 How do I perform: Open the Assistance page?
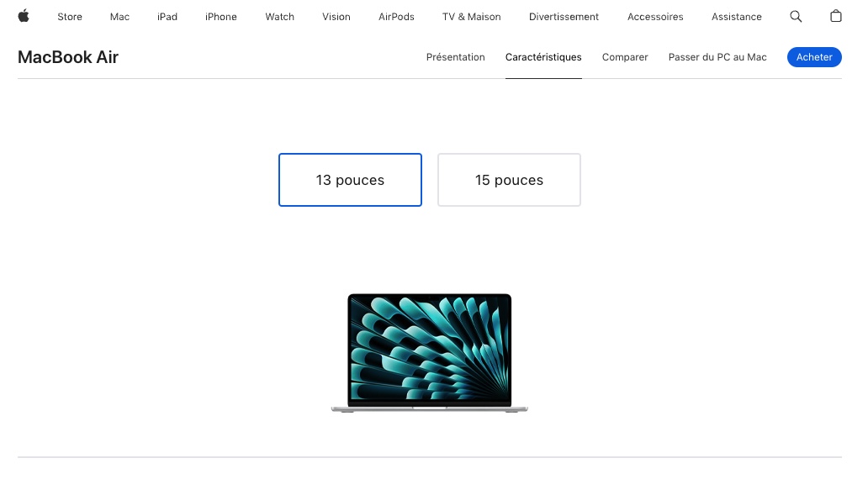tap(736, 16)
